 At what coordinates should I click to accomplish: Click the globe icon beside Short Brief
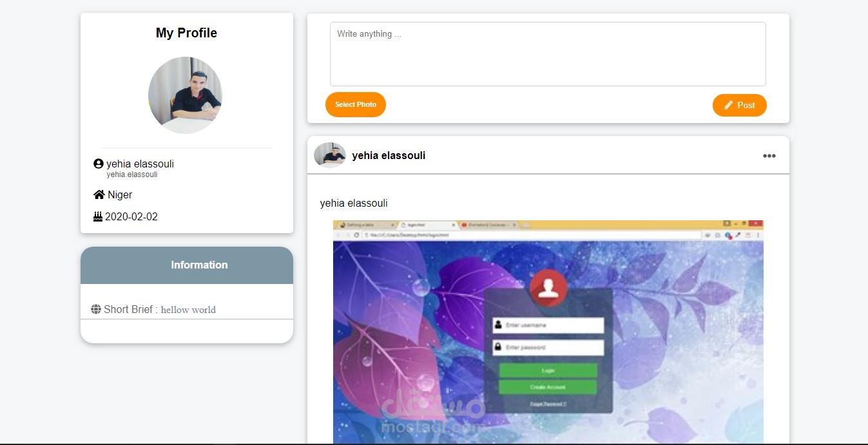tap(96, 309)
